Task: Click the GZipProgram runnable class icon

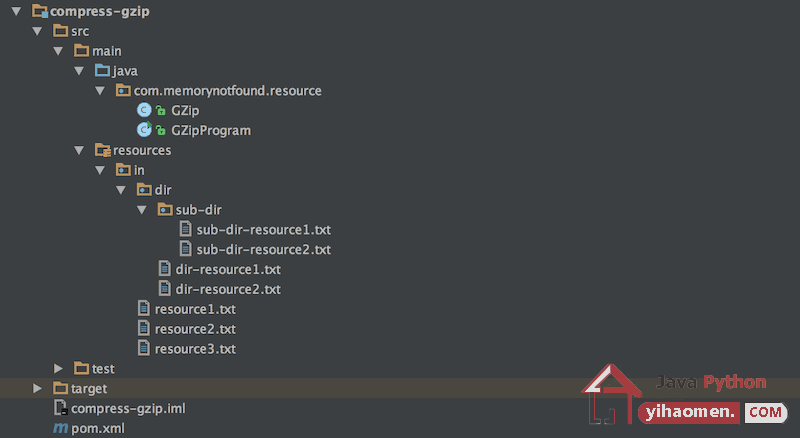Action: pyautogui.click(x=144, y=130)
